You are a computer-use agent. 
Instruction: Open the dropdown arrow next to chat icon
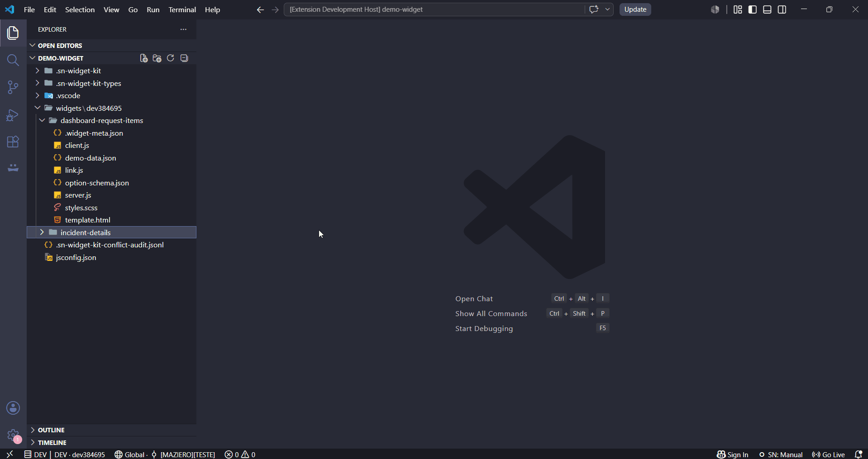click(607, 9)
